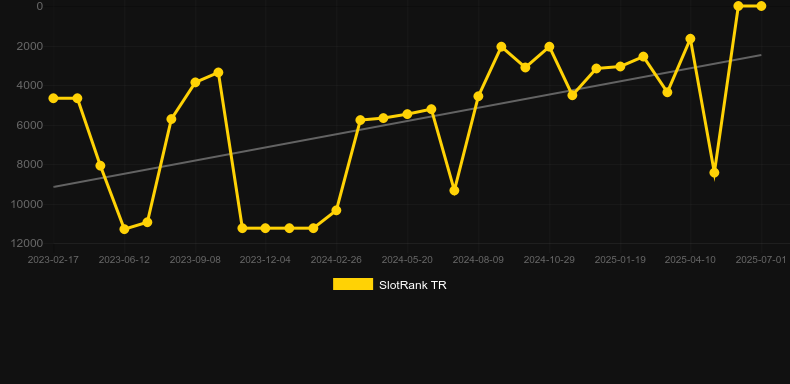Click the data point above 2025-01-19
This screenshot has width=790, height=384.
(620, 67)
